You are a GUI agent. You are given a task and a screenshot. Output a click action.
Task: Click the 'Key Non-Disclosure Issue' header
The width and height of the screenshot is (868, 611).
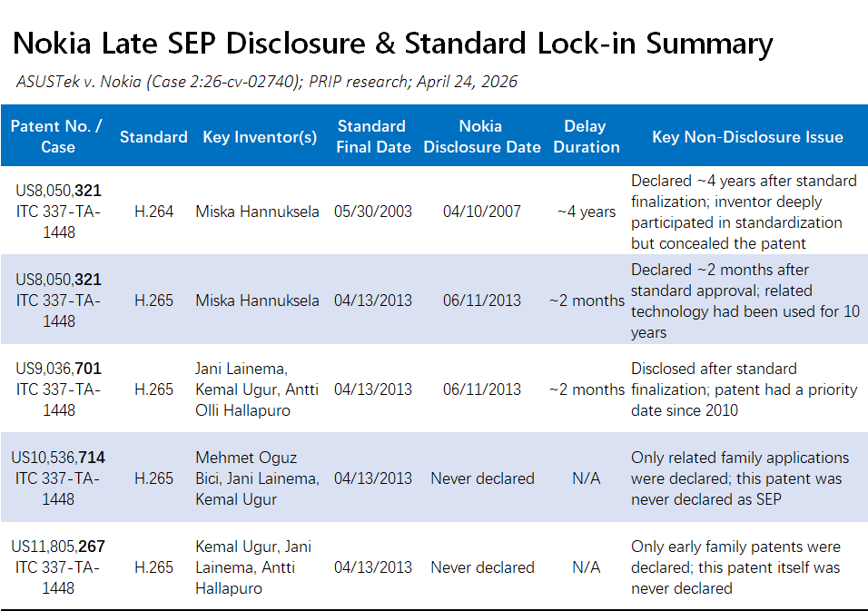(747, 137)
